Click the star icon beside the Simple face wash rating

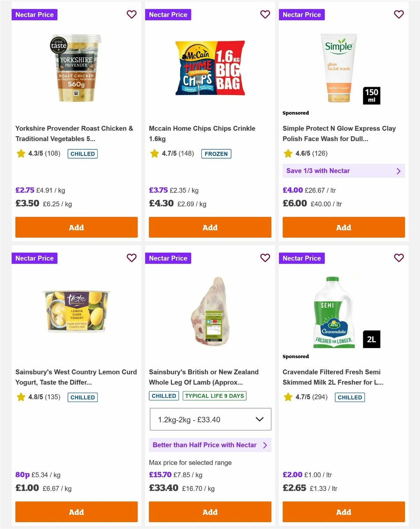[288, 153]
